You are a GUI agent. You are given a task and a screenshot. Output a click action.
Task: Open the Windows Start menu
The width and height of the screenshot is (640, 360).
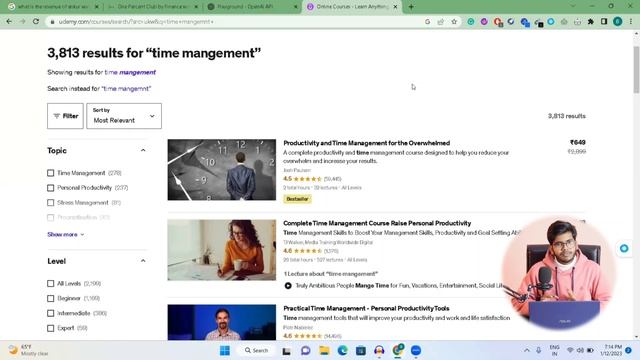tap(225, 350)
